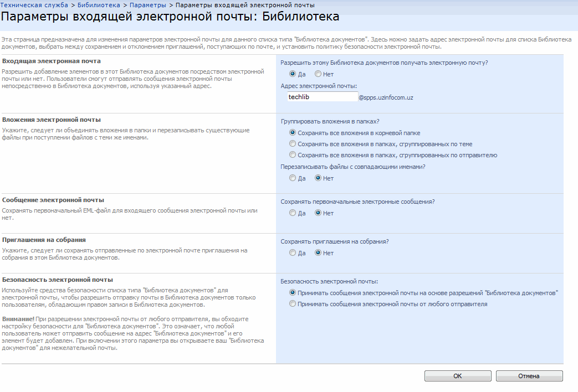
Task: Choose Сохранять все вложения в корневой папке
Action: tap(293, 133)
